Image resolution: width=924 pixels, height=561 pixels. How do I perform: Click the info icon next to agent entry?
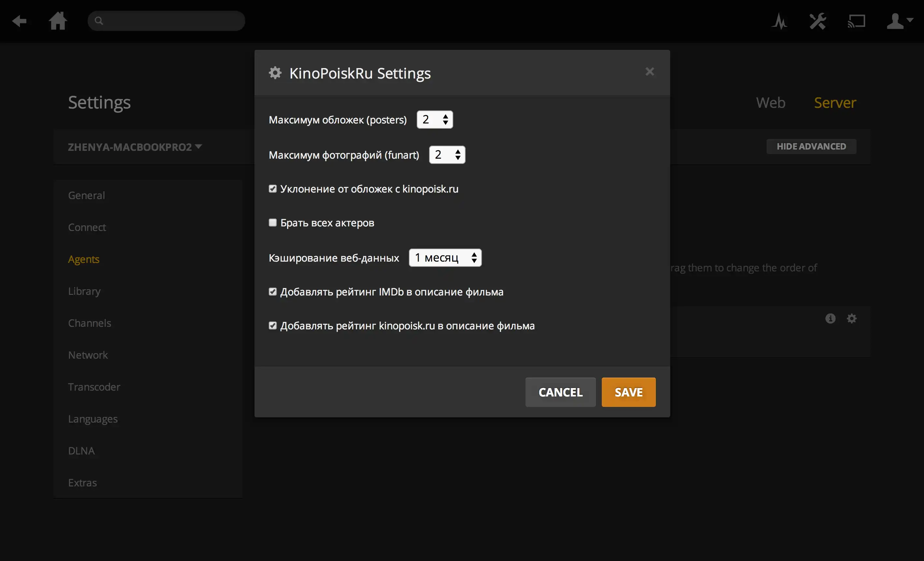830,318
